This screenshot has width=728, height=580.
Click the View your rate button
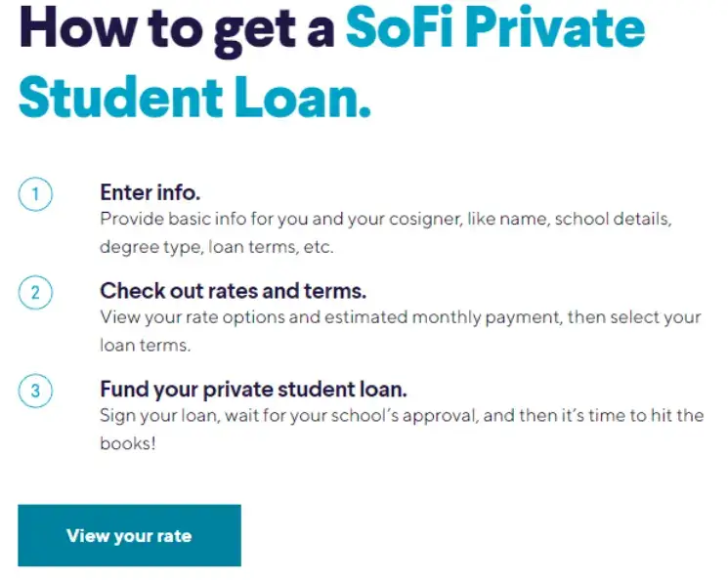(130, 535)
